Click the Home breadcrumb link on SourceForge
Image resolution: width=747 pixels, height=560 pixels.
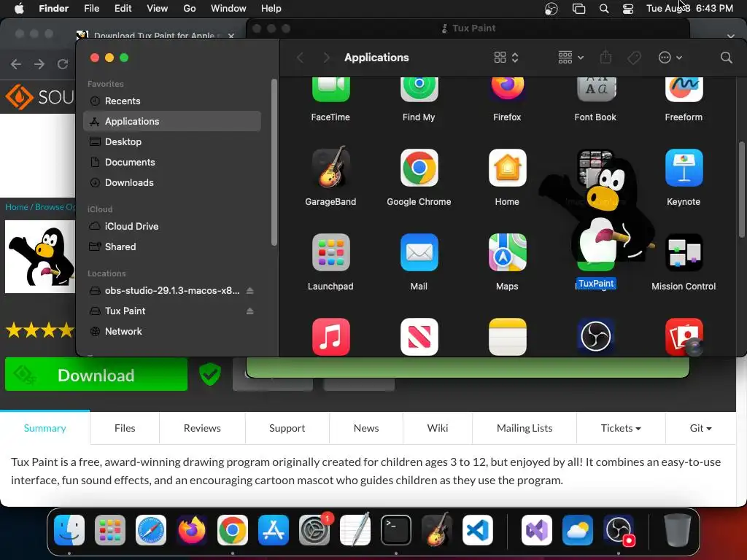click(x=16, y=207)
